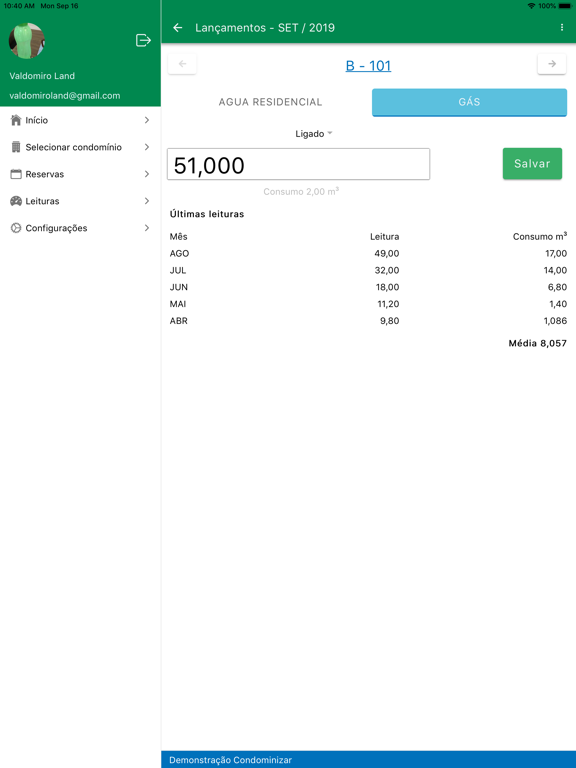Open the B - 101 unit link

[x=368, y=66]
